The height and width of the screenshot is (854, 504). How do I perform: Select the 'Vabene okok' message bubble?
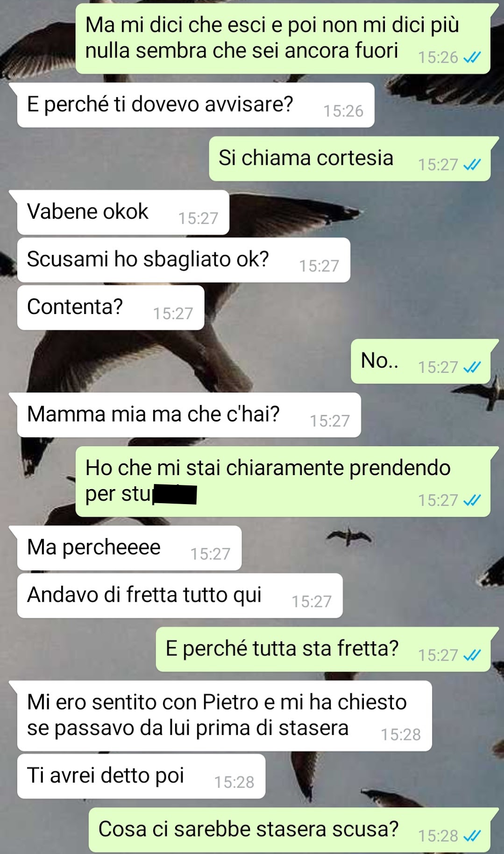click(123, 213)
